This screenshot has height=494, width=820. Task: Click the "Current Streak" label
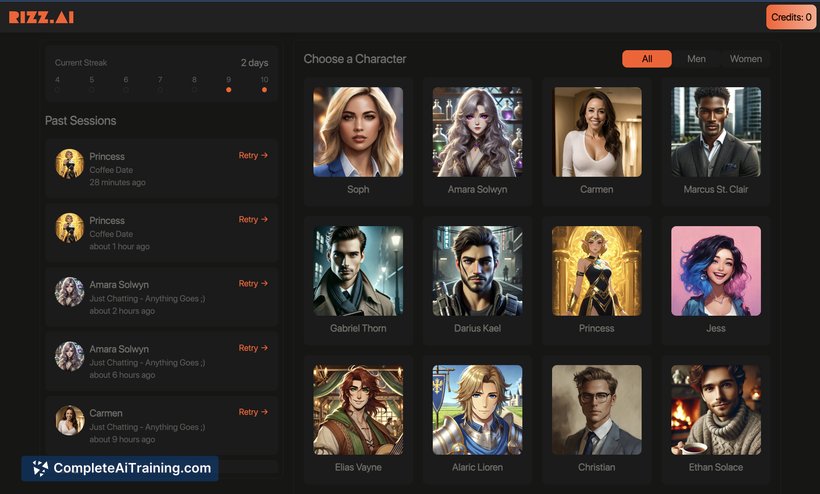pyautogui.click(x=81, y=63)
